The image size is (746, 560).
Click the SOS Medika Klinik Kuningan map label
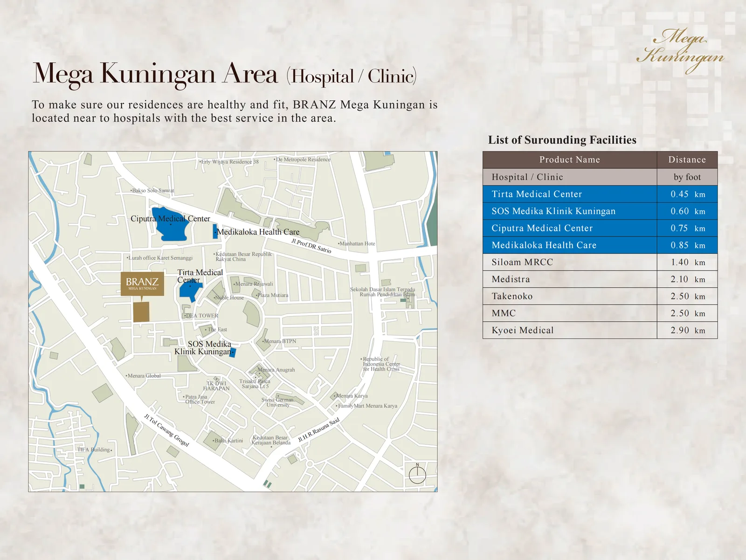[x=203, y=348]
